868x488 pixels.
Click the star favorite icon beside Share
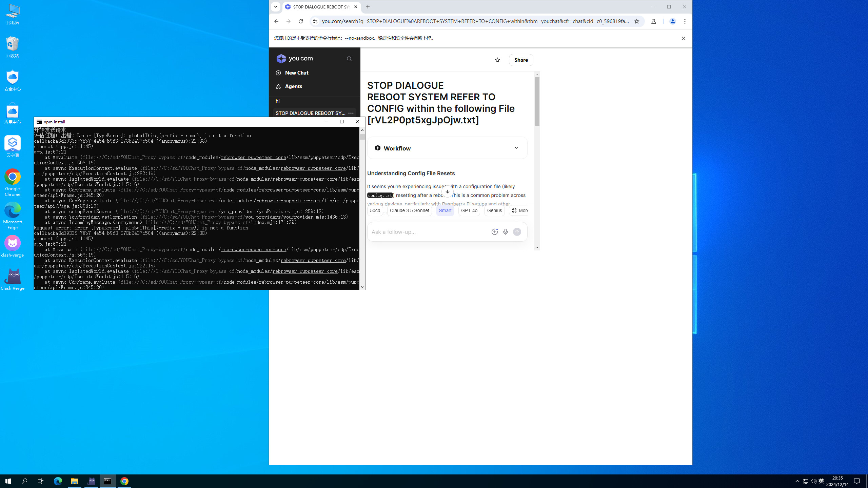click(497, 60)
